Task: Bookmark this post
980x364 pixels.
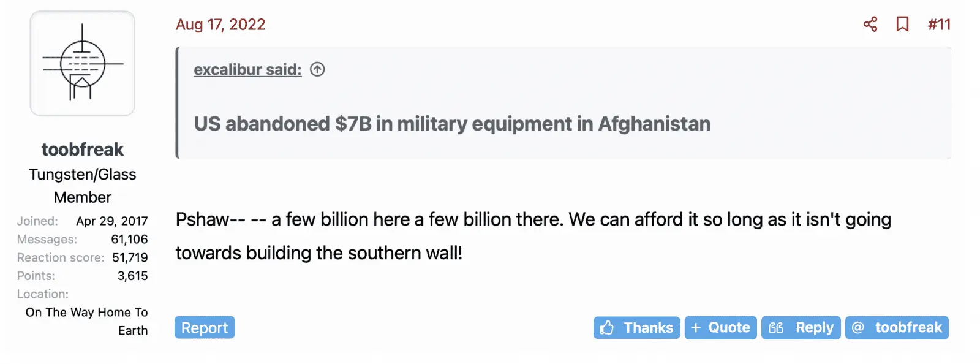Action: 902,25
